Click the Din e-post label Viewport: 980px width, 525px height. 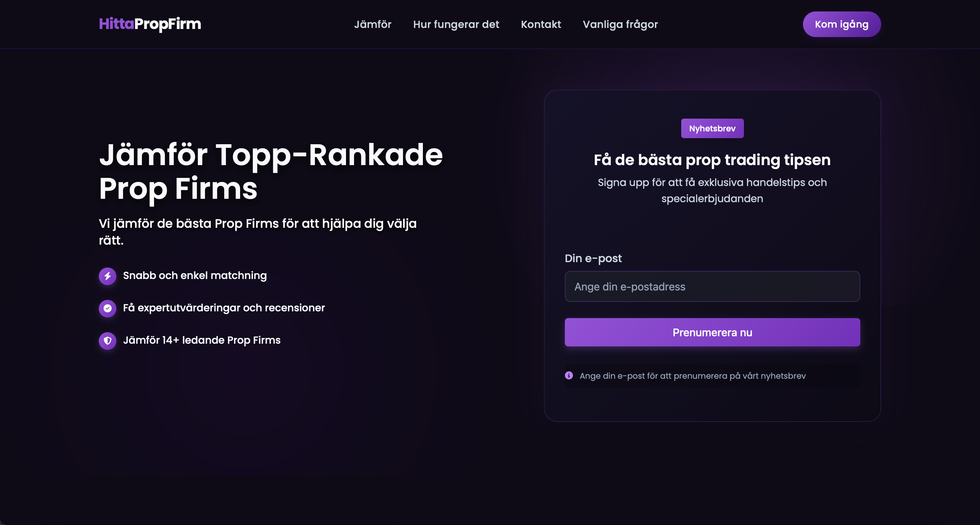pyautogui.click(x=593, y=258)
